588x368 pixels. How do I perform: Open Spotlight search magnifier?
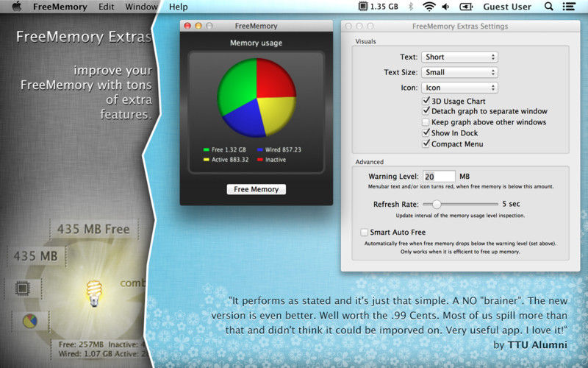(x=548, y=7)
